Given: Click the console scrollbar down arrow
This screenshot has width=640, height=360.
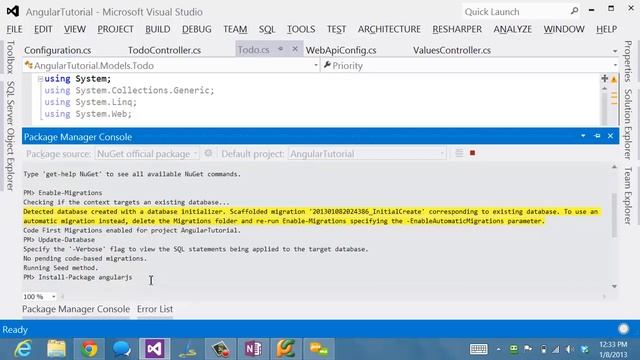Looking at the screenshot, I should [x=614, y=286].
